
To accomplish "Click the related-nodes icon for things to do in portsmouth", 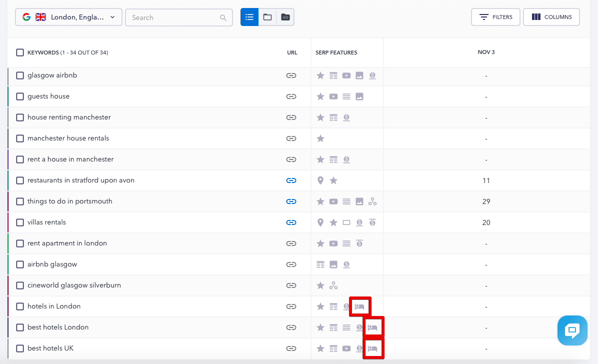I will point(372,201).
